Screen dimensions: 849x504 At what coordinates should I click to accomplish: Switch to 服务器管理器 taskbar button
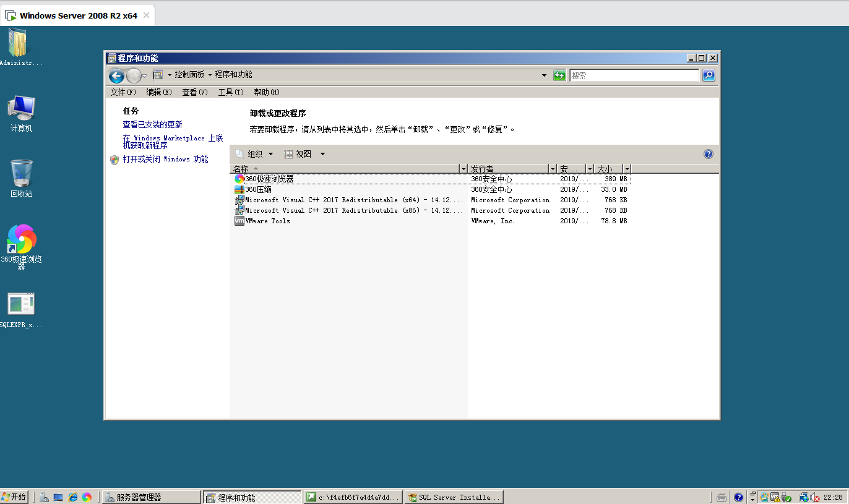tap(152, 497)
